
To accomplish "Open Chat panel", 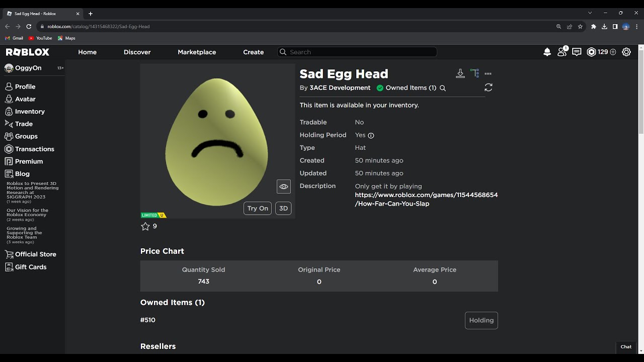I will tap(626, 347).
